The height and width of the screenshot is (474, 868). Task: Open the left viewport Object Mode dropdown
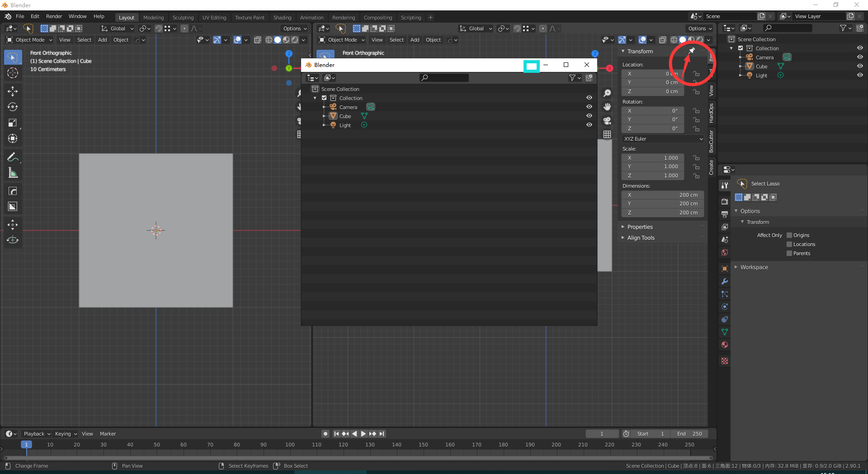point(29,40)
